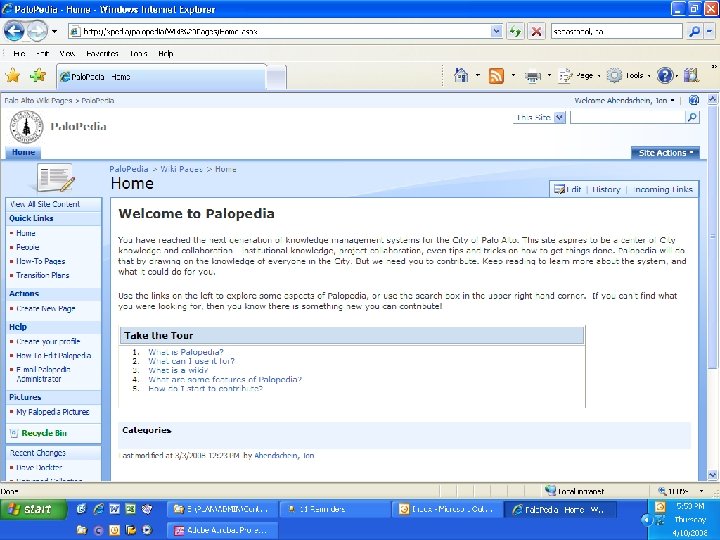The height and width of the screenshot is (540, 720).
Task: Open Transition Plans quick link
Action: point(42,275)
